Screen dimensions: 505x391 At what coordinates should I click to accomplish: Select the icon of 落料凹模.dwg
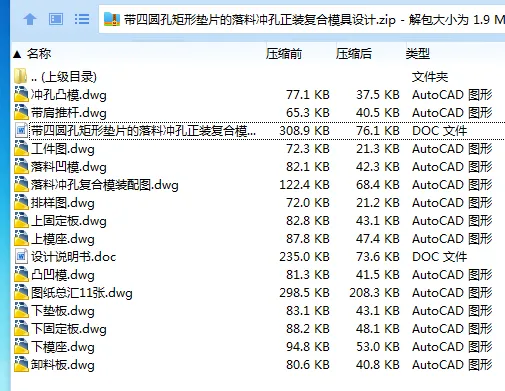click(21, 166)
